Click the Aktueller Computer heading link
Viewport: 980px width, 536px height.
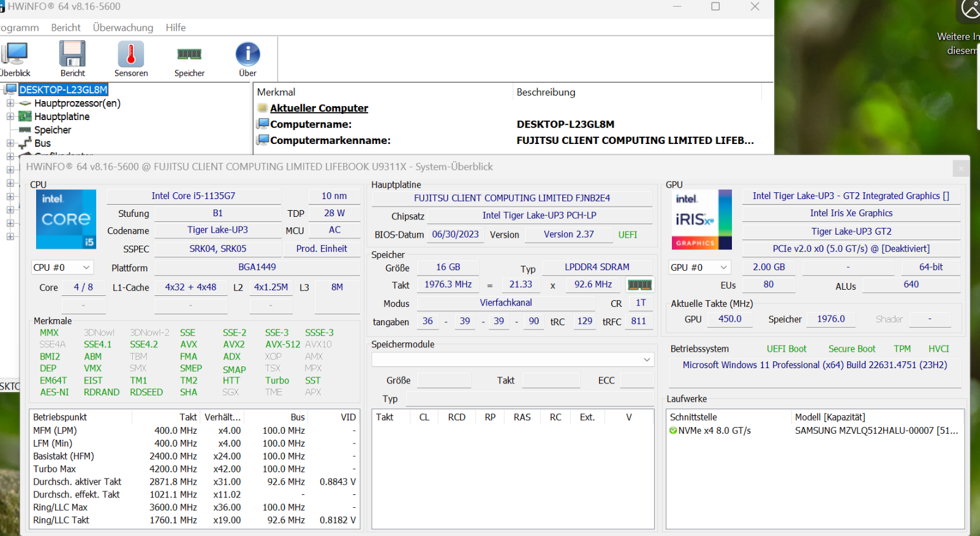[319, 108]
